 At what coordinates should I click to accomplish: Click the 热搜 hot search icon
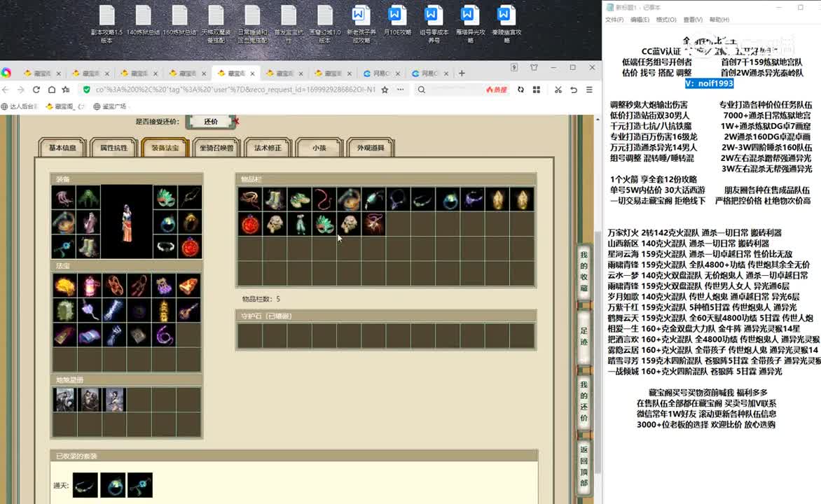pos(497,90)
